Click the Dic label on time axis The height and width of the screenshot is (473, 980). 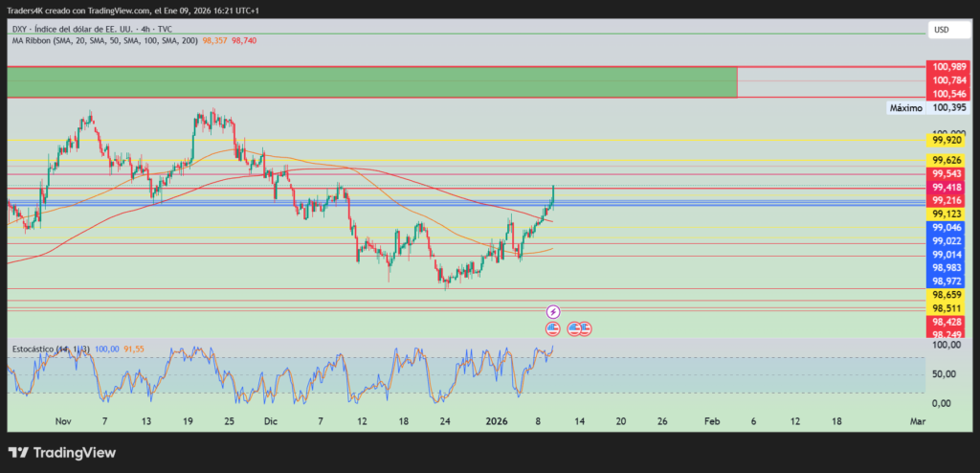pyautogui.click(x=271, y=421)
